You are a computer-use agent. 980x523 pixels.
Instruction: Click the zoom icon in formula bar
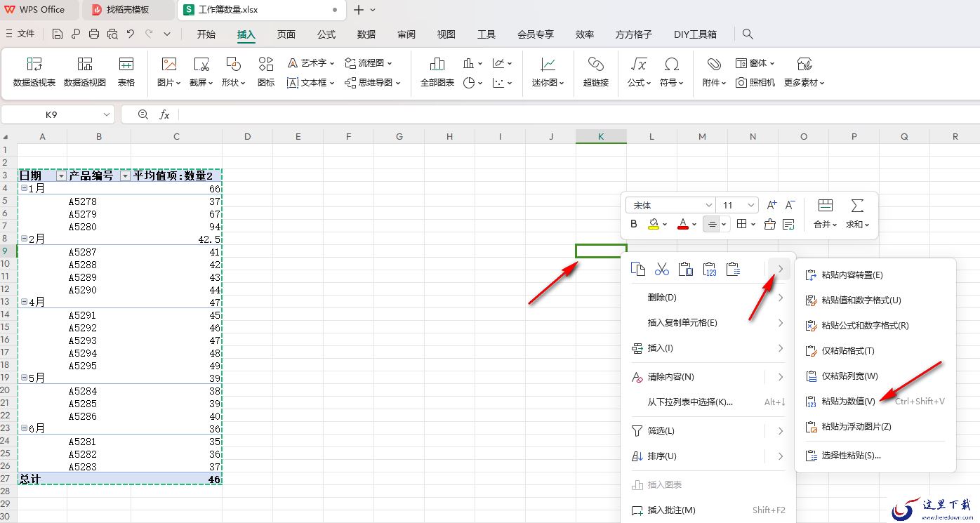tap(143, 114)
